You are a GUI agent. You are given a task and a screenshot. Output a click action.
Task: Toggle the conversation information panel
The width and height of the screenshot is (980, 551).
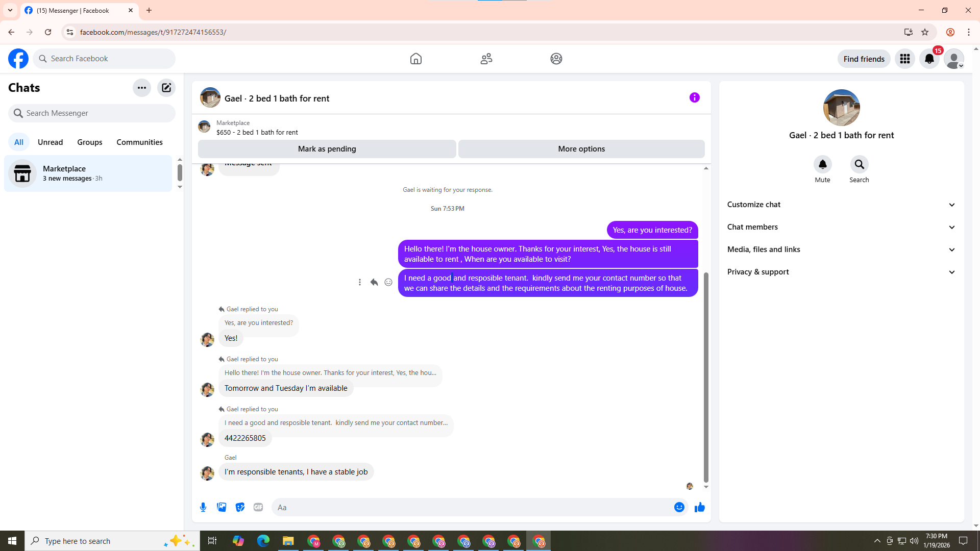click(x=694, y=97)
